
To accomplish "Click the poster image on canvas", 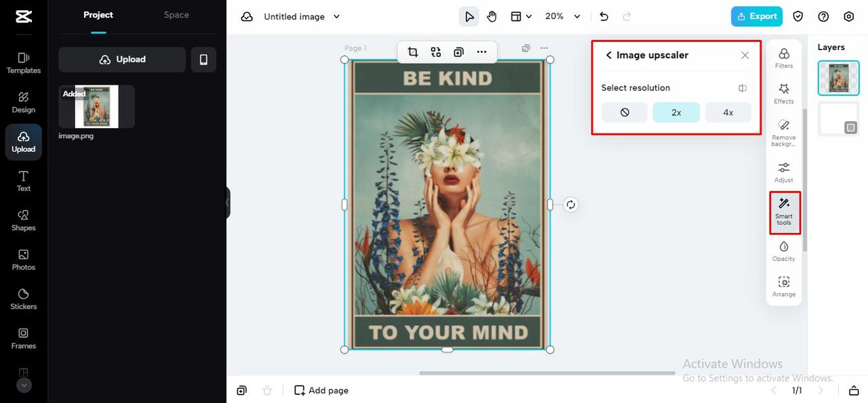I will click(447, 205).
